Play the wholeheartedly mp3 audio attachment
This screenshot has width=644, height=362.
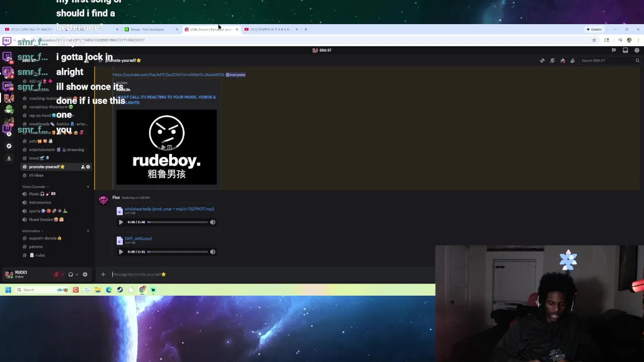coord(121,222)
